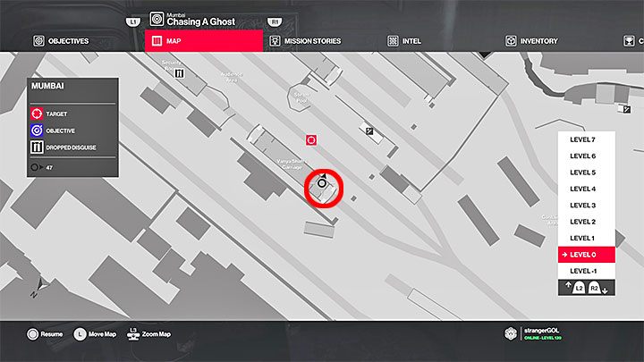
Task: Click the Objective icon in legend panel
Action: point(37,130)
